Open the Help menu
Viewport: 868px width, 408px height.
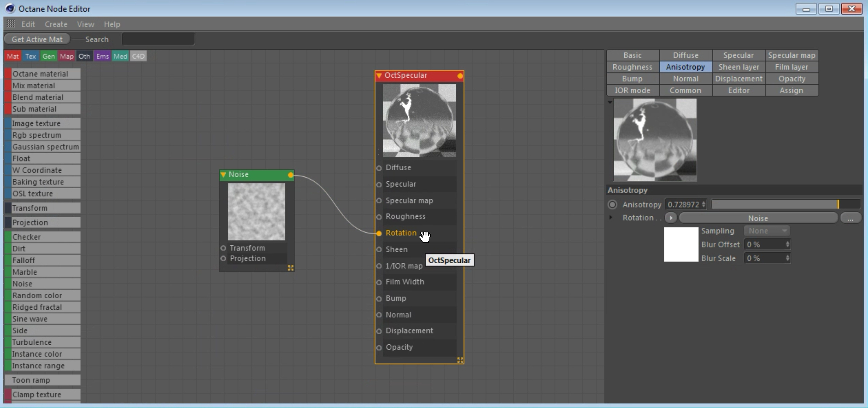112,24
